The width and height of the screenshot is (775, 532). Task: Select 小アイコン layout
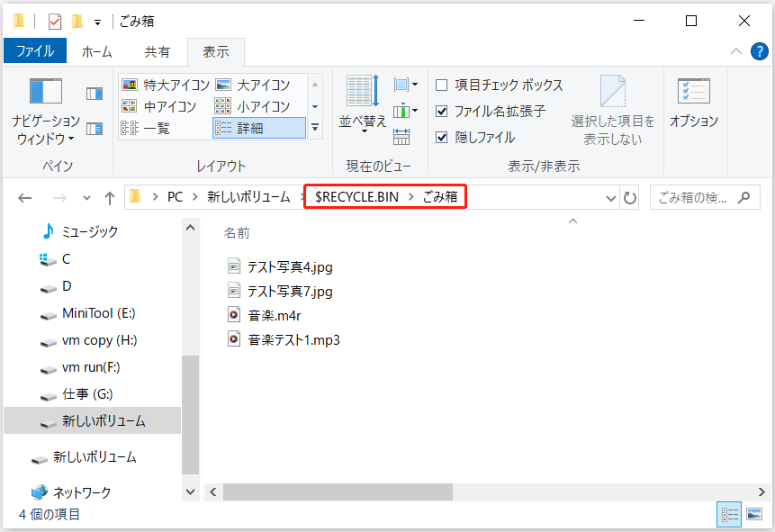point(253,106)
